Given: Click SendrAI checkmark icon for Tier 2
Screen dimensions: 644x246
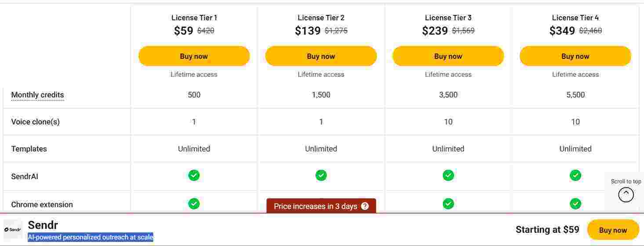Looking at the screenshot, I should [x=321, y=175].
